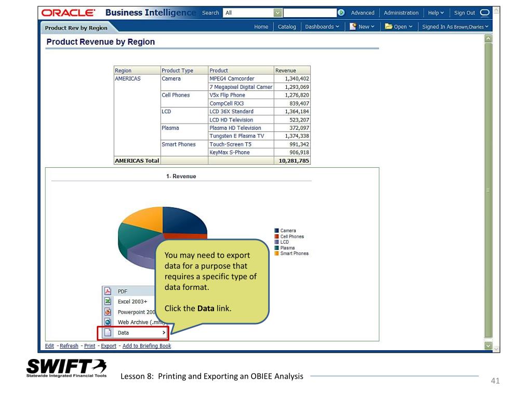
Task: Click the Excel 2003+ icon
Action: click(108, 301)
